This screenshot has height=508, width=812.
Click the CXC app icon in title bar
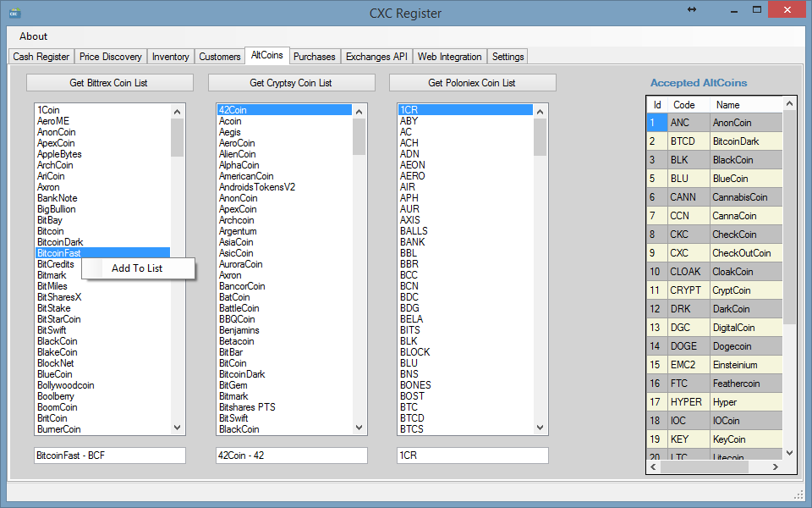(14, 13)
